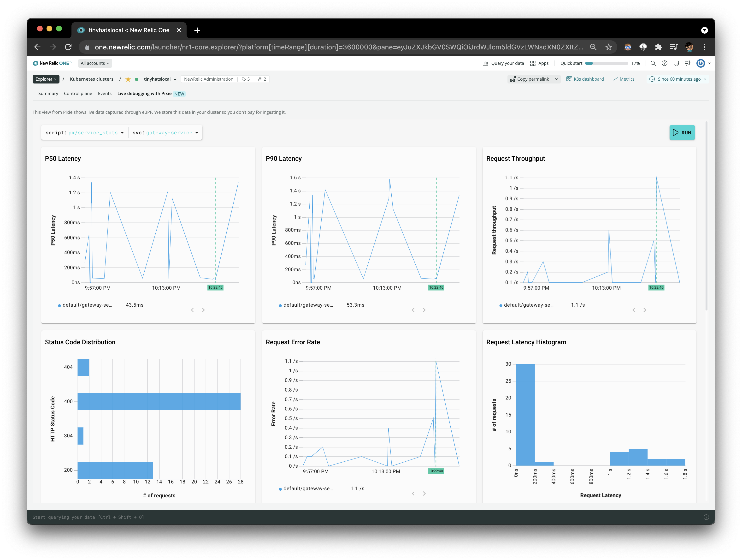Open the announcements megaphone icon

[x=687, y=63]
